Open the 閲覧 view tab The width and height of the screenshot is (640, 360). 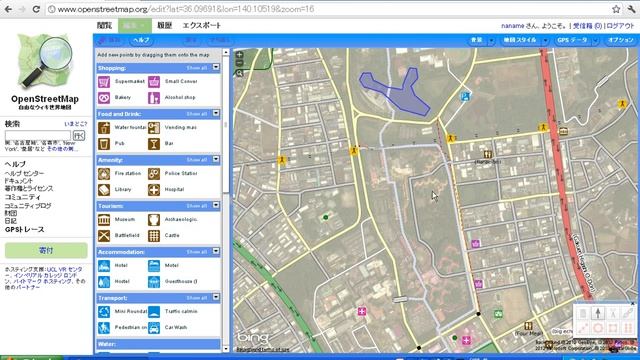[x=104, y=25]
